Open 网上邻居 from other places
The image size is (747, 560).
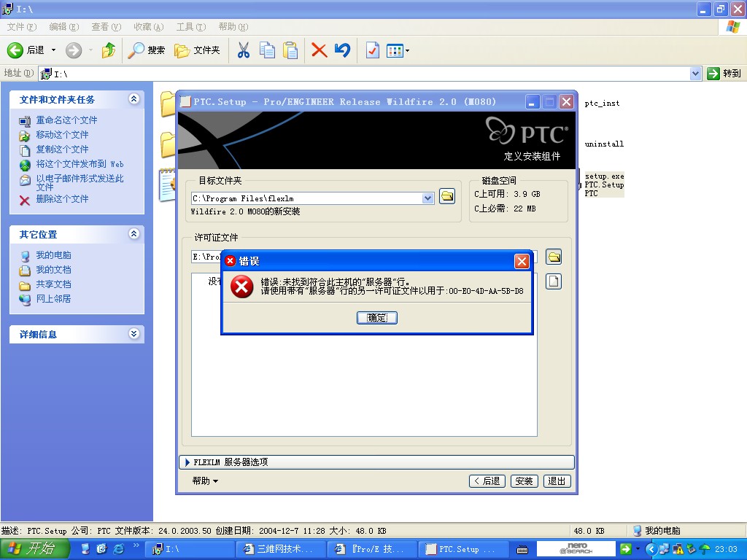click(53, 298)
